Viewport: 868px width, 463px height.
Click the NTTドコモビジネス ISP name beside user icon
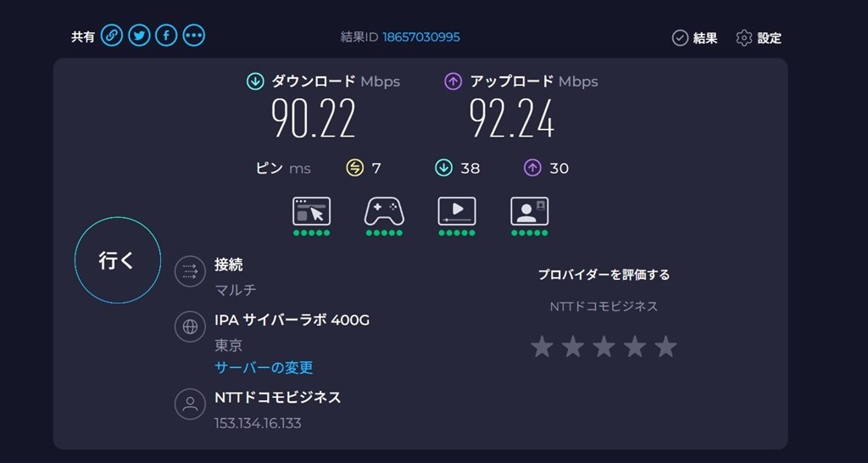277,397
